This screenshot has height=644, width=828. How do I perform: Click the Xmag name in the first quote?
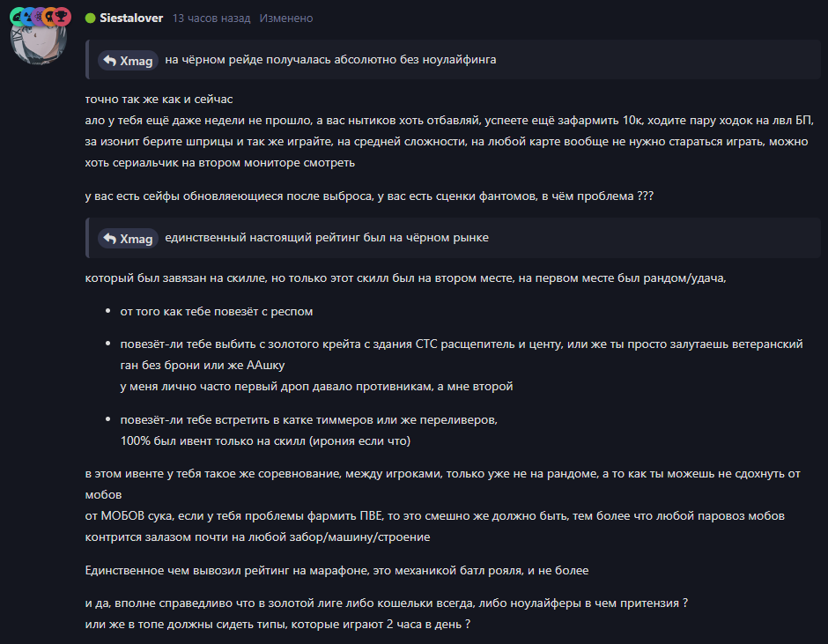pos(137,61)
